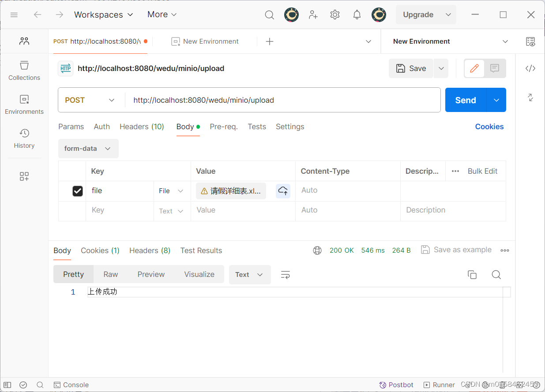
Task: Edit request documentation with the pencil icon
Action: point(474,68)
